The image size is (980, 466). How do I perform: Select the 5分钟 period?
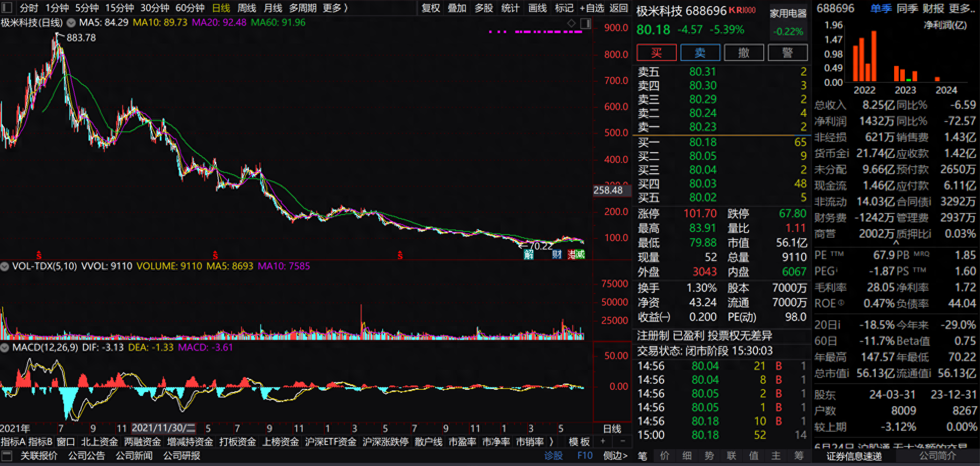pyautogui.click(x=87, y=8)
